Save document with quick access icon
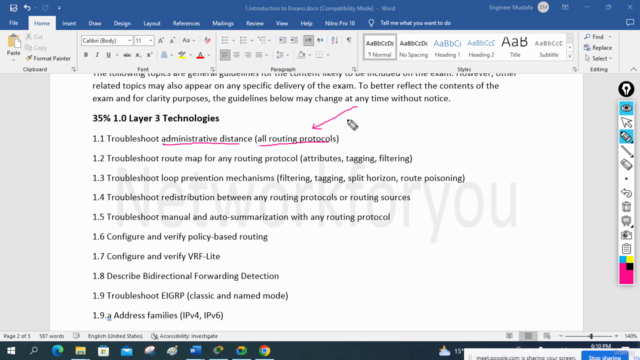 point(13,8)
